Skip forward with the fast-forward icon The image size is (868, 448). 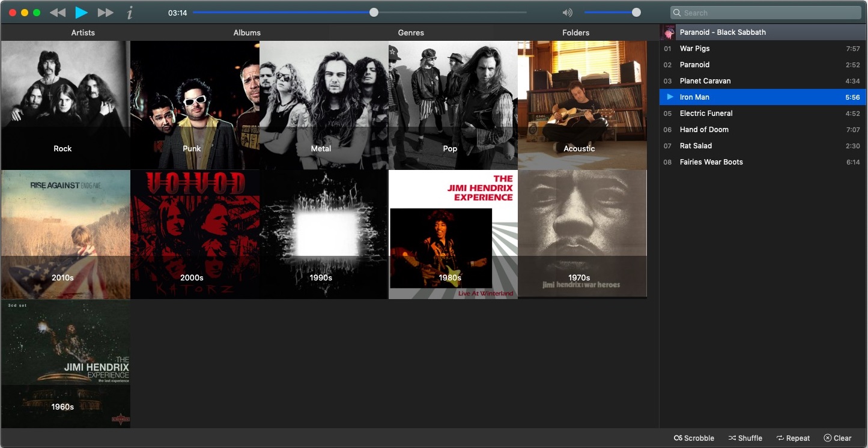tap(106, 13)
